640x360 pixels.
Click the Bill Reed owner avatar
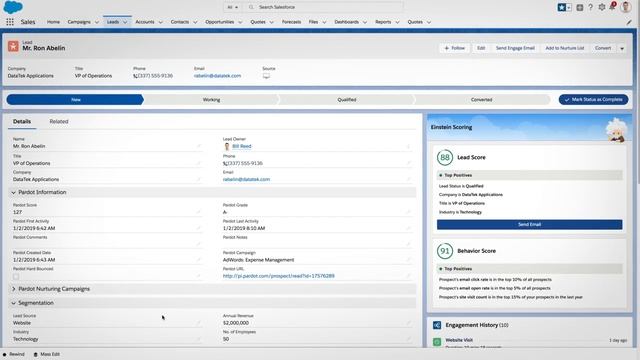coord(227,147)
